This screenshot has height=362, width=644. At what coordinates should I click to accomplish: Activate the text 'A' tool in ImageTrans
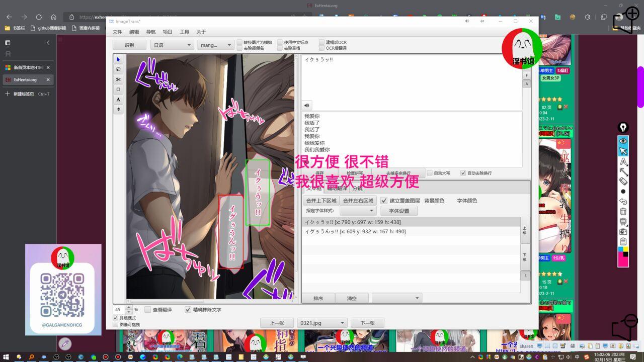click(x=118, y=100)
